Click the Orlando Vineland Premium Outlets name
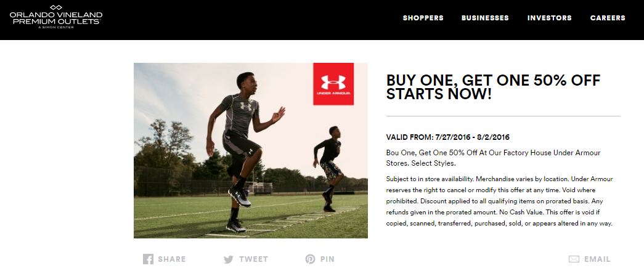Image resolution: width=644 pixels, height=268 pixels. point(56,18)
